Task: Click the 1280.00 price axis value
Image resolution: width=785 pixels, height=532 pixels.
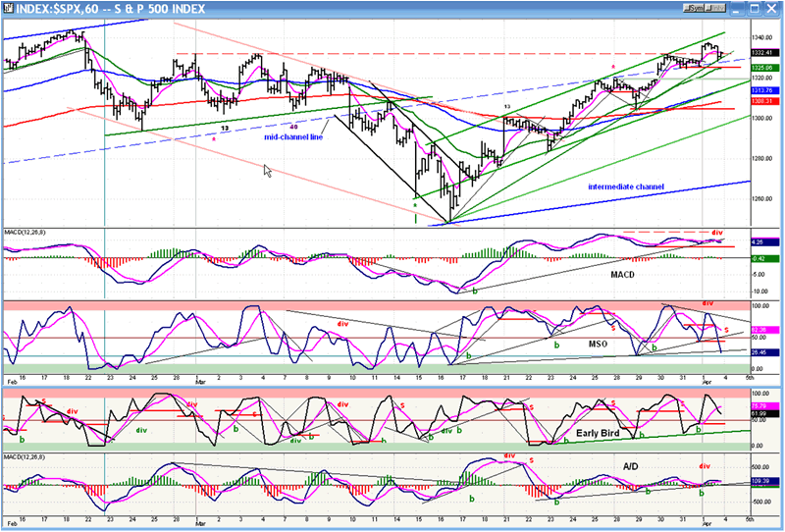Action: [x=764, y=159]
